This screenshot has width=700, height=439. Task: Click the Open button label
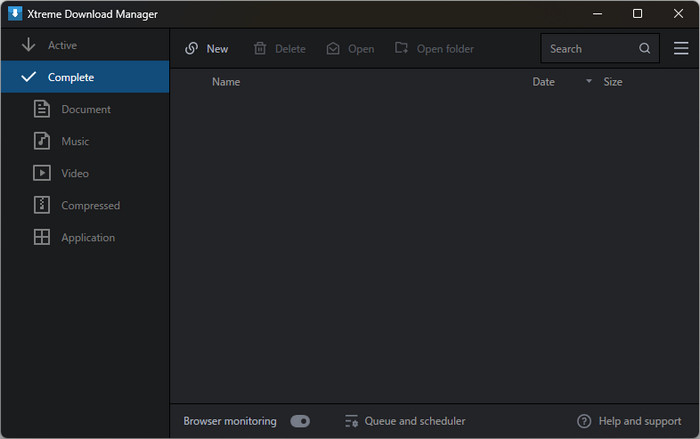tap(361, 49)
